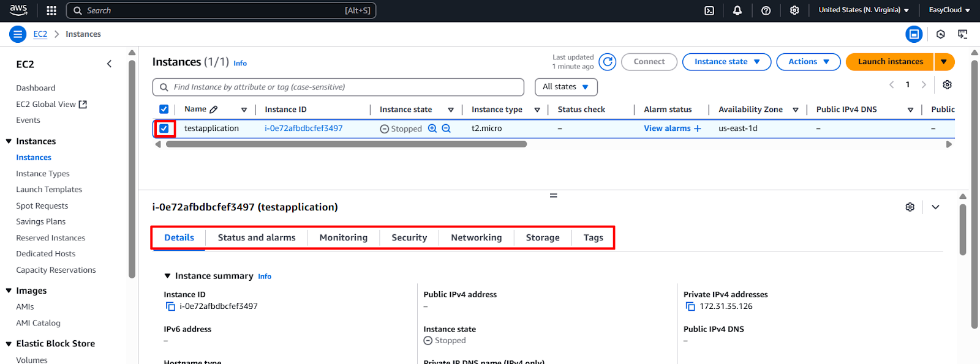Image resolution: width=980 pixels, height=364 pixels.
Task: Click the monitor icon at the breadcrumb bar's end
Action: click(x=963, y=34)
